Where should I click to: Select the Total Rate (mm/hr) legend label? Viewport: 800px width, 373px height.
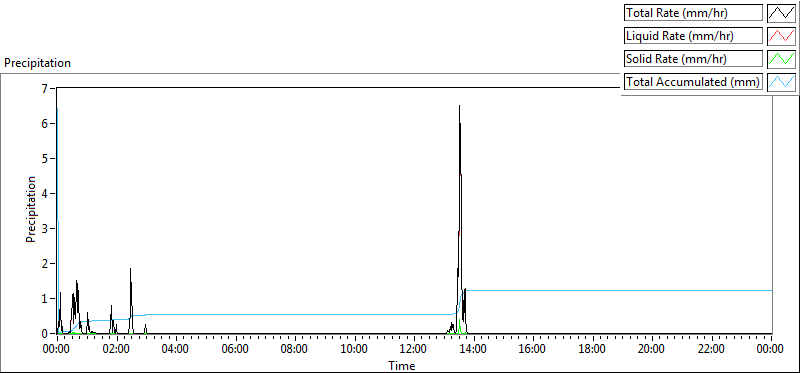tap(693, 13)
